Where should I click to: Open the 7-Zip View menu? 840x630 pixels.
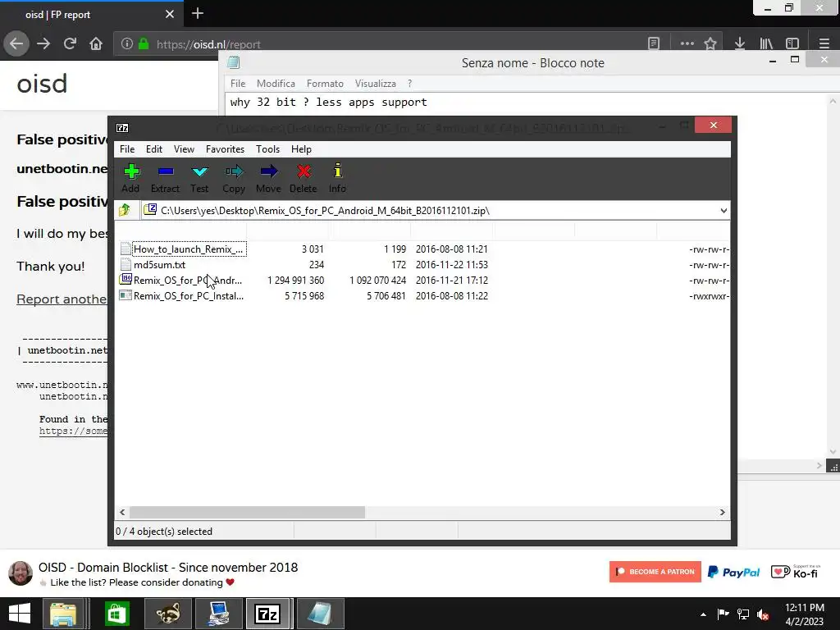pos(184,149)
